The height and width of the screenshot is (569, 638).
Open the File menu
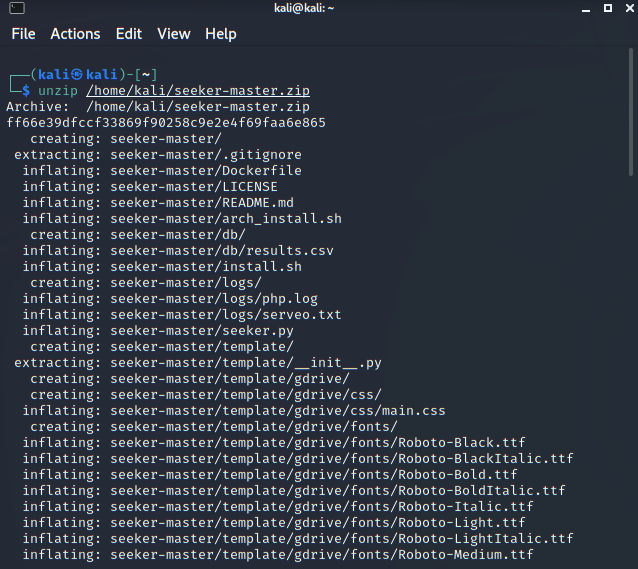[23, 34]
